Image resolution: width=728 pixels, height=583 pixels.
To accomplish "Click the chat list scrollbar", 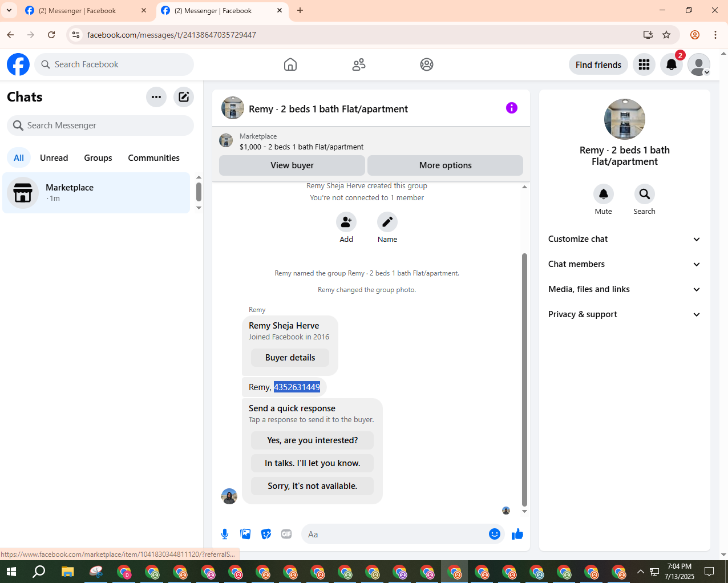I will point(199,192).
